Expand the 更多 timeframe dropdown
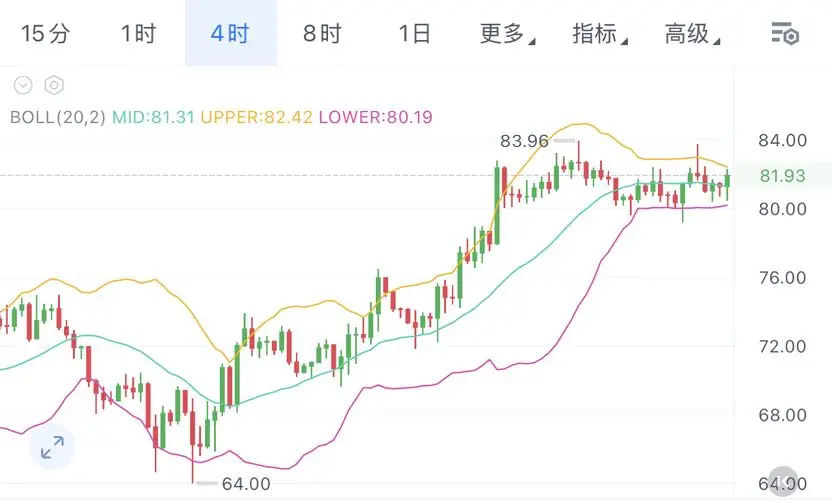 pyautogui.click(x=507, y=33)
